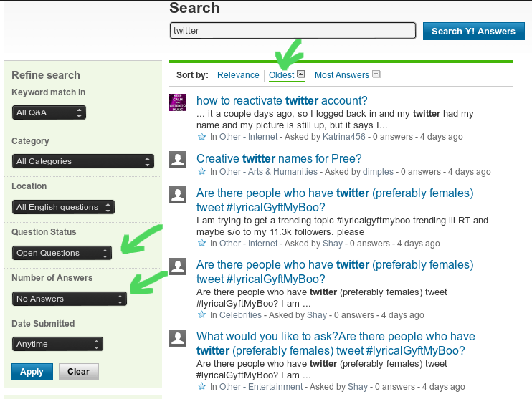Screen dimensions: 532x399
Task: Click the star in the 'Other - Internet' Shay row
Action: click(202, 243)
